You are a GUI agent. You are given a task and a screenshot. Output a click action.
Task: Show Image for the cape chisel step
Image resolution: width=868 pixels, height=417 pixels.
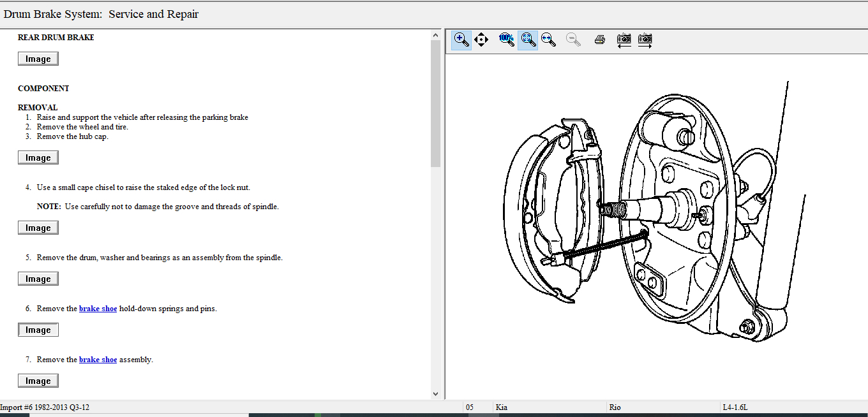point(38,228)
